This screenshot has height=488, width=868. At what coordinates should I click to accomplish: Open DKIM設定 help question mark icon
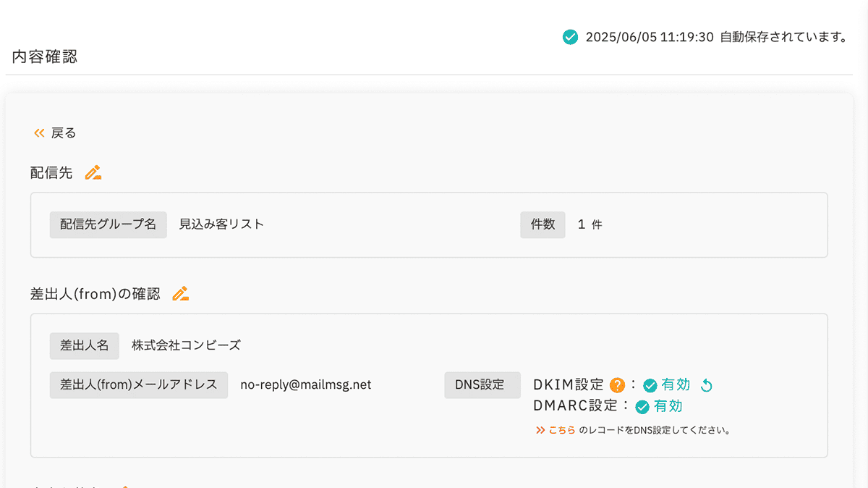point(617,384)
